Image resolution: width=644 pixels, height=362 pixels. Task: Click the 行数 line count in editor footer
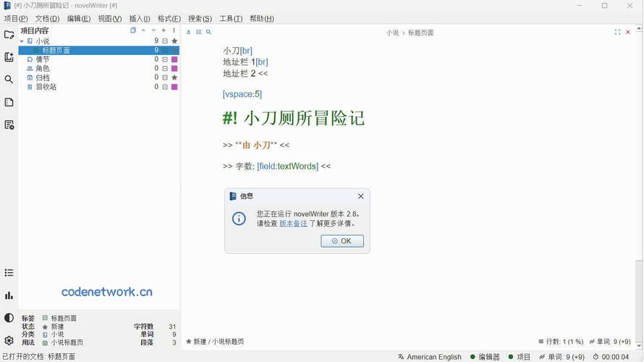(x=561, y=342)
